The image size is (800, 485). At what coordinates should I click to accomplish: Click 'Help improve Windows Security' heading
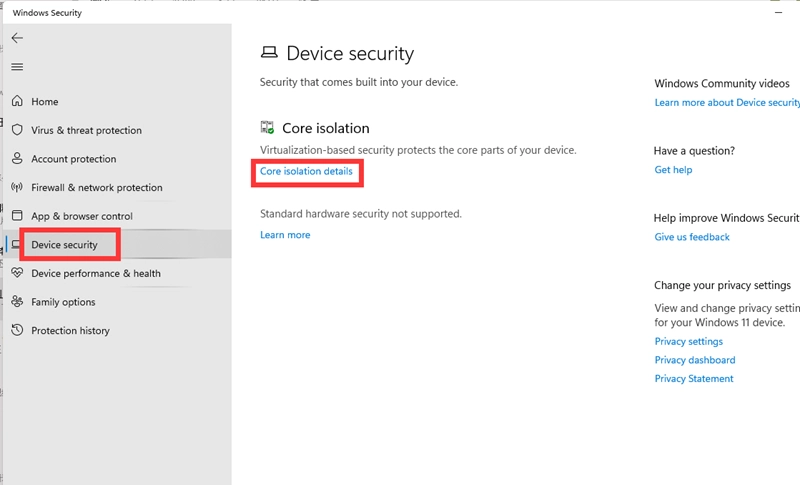coord(727,218)
